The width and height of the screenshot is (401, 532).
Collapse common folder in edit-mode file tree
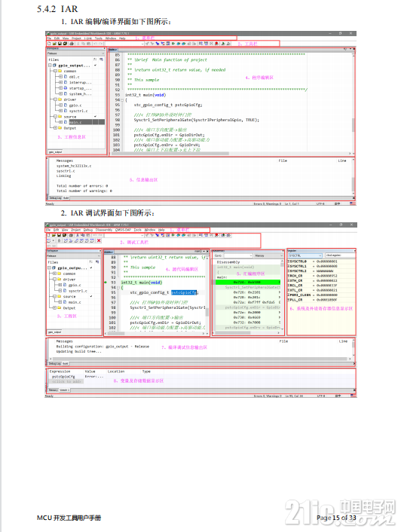click(x=55, y=72)
